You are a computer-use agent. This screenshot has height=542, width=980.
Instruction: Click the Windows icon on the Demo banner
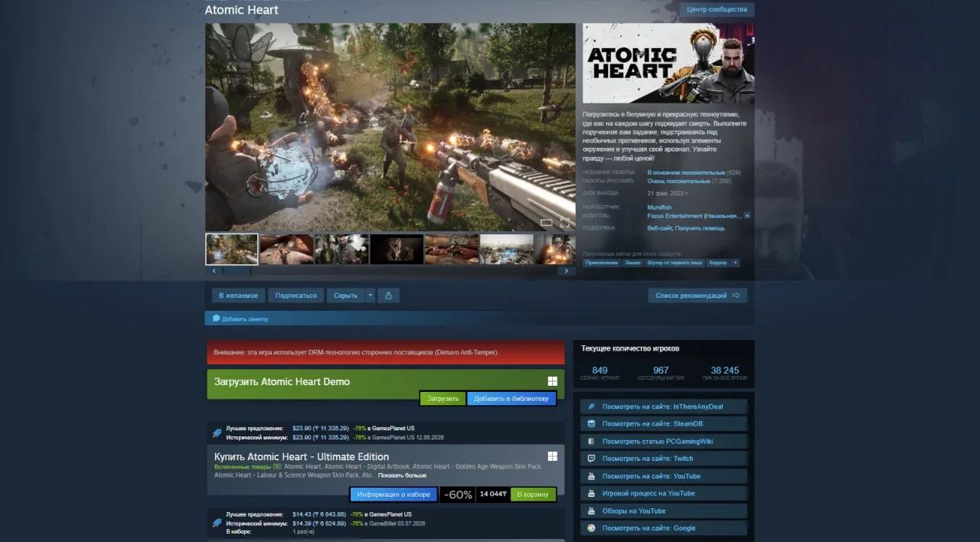point(552,381)
